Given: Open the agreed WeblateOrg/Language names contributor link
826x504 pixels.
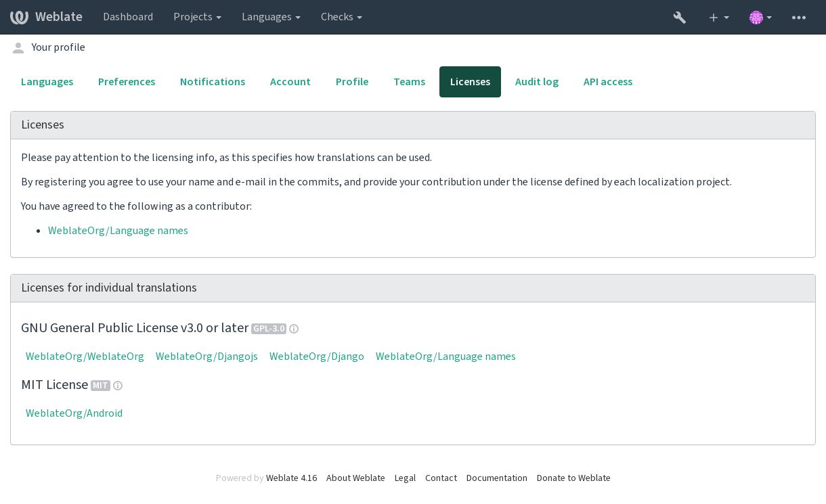Looking at the screenshot, I should click(118, 231).
